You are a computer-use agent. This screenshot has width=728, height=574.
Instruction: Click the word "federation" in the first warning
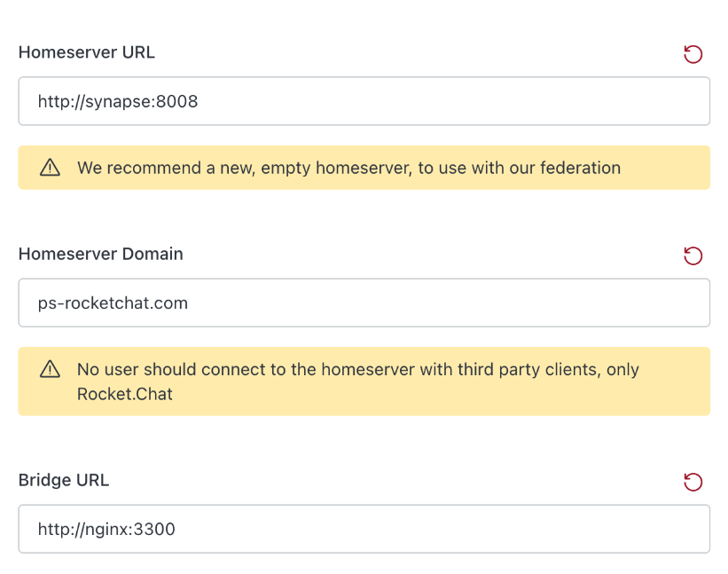click(x=577, y=168)
